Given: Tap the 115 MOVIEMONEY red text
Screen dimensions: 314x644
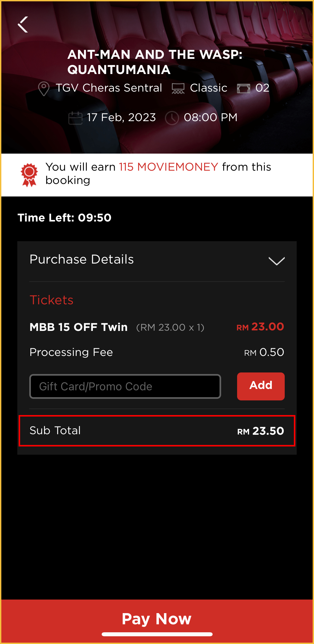Looking at the screenshot, I should pyautogui.click(x=168, y=167).
